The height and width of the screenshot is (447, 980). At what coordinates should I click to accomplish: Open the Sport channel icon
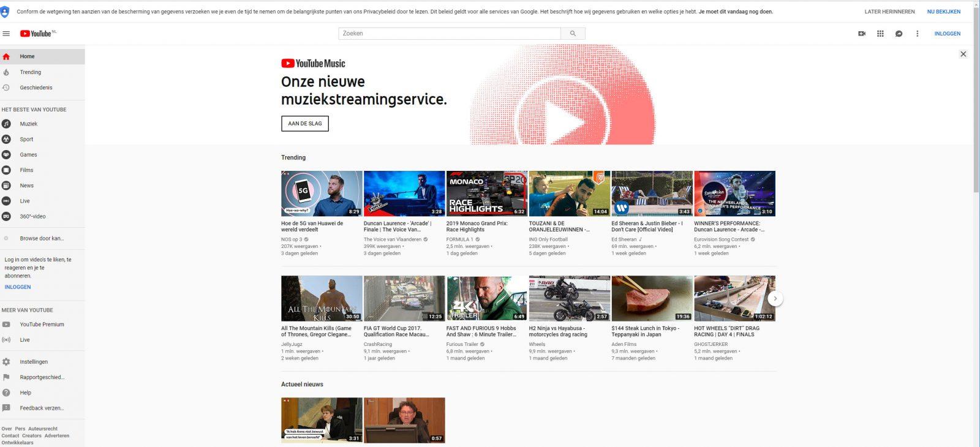[x=6, y=139]
